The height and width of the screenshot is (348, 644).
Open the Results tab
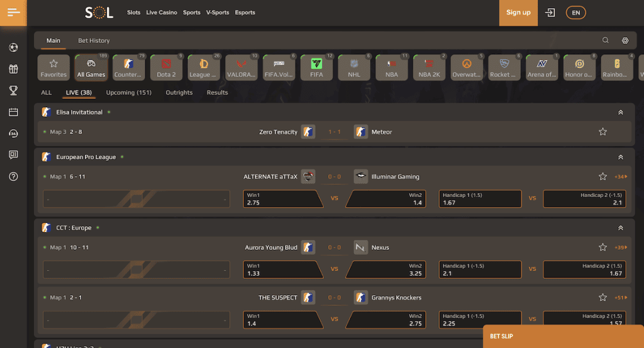(217, 93)
